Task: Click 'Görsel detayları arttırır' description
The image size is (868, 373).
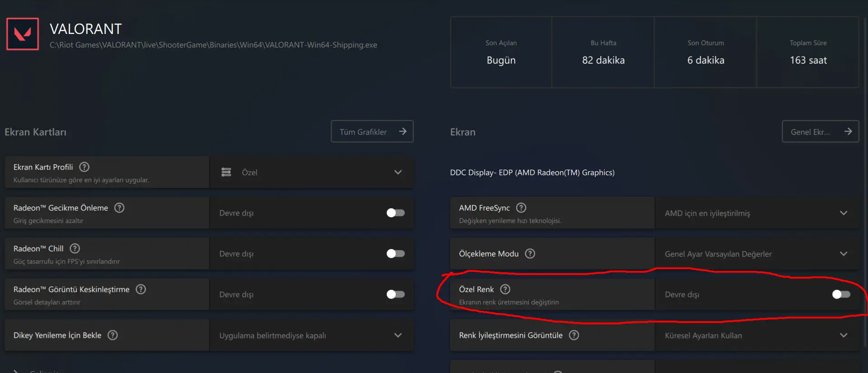Action: [47, 302]
